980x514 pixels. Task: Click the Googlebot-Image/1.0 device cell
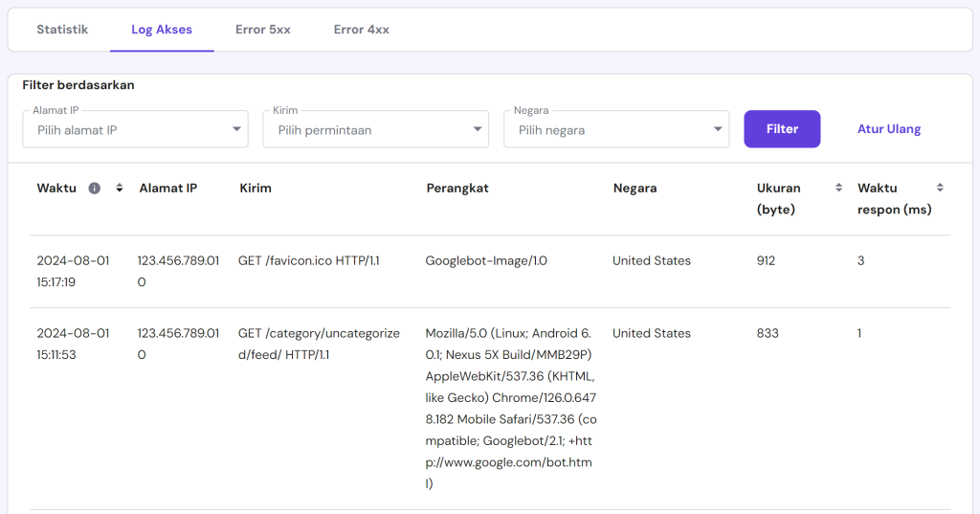point(486,260)
